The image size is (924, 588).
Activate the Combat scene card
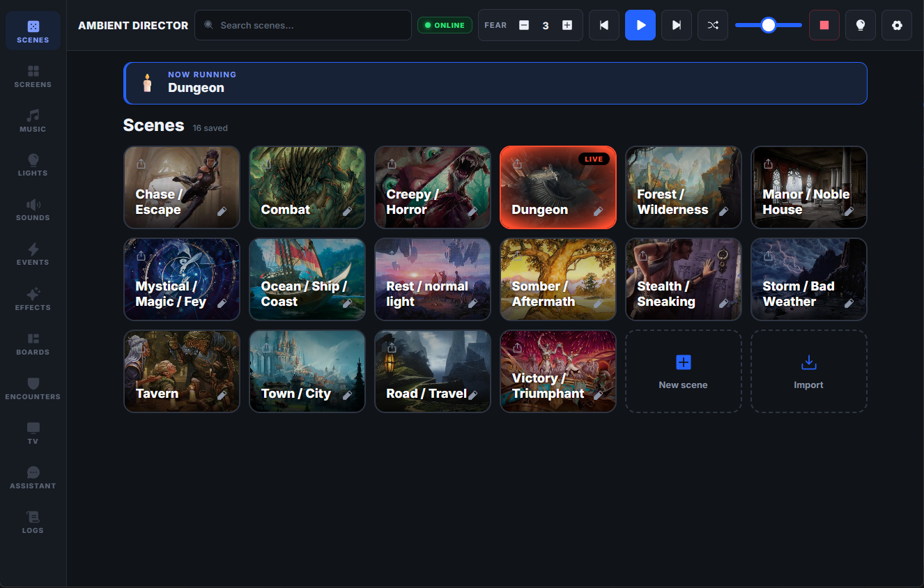[307, 187]
